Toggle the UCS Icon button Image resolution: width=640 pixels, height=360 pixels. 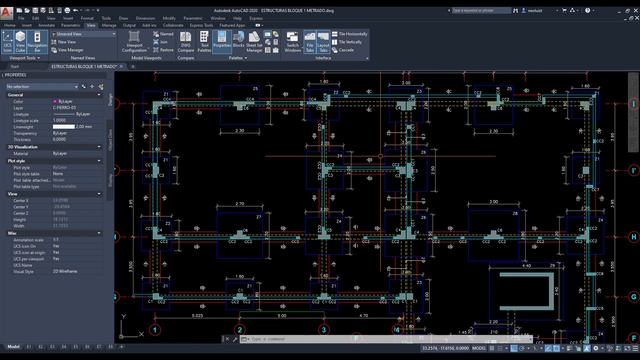pyautogui.click(x=7, y=42)
